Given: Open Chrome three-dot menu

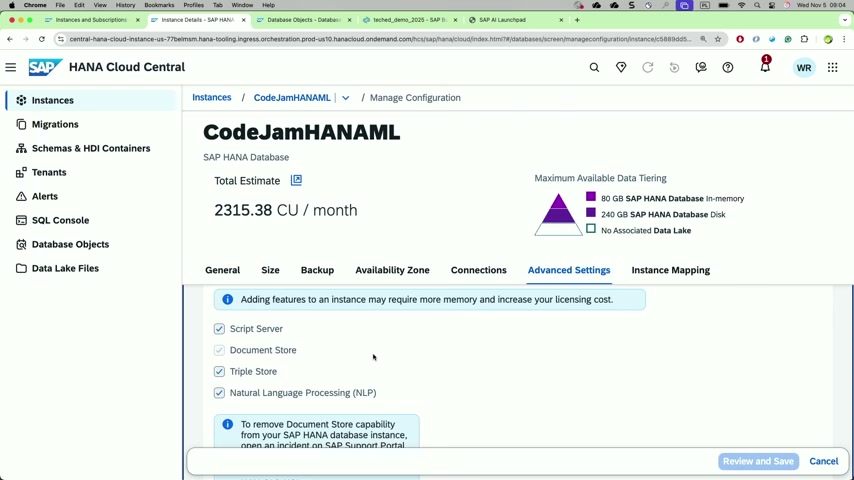Looking at the screenshot, I should 844,39.
